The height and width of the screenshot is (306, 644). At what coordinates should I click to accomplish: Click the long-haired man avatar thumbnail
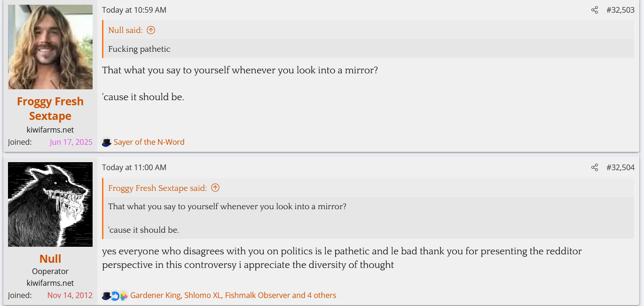50,47
